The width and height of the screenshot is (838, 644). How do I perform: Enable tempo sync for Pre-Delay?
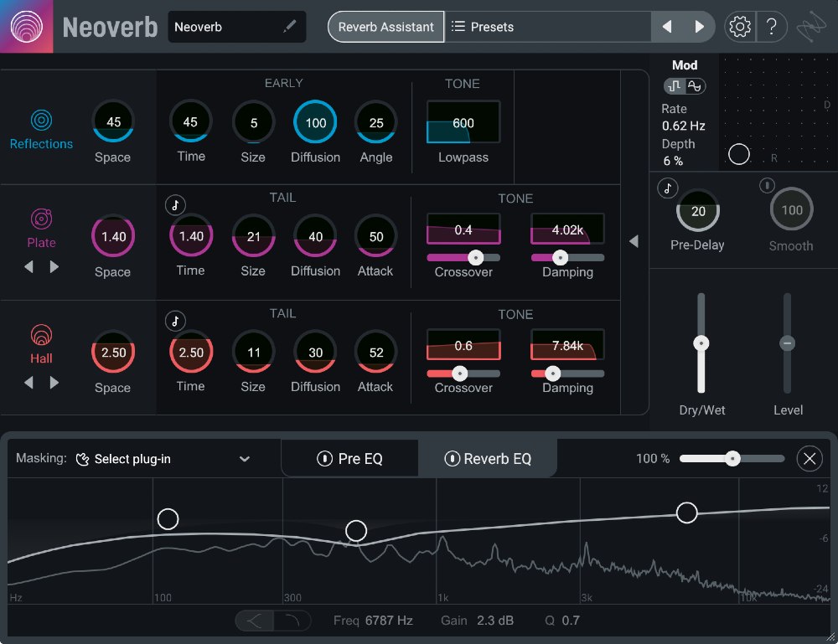(x=667, y=188)
